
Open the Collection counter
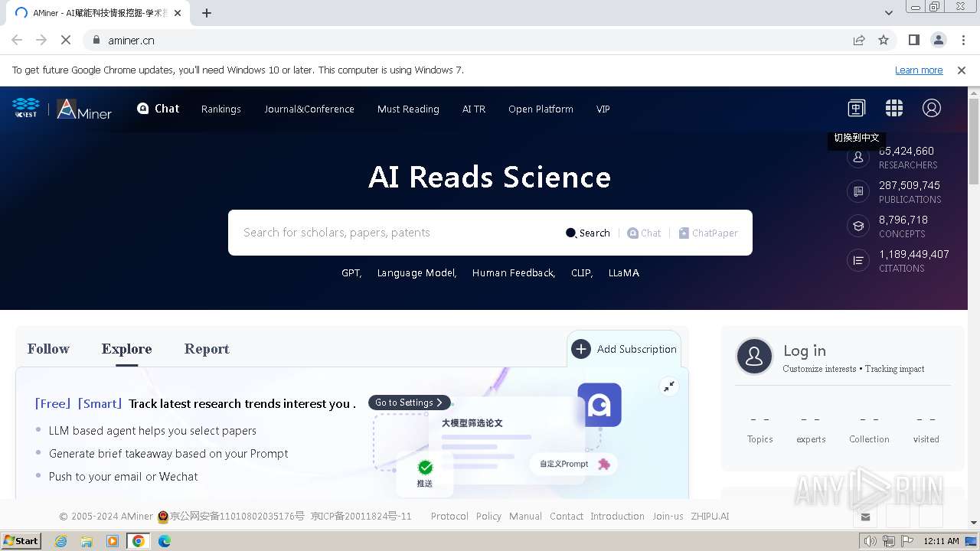pos(869,429)
